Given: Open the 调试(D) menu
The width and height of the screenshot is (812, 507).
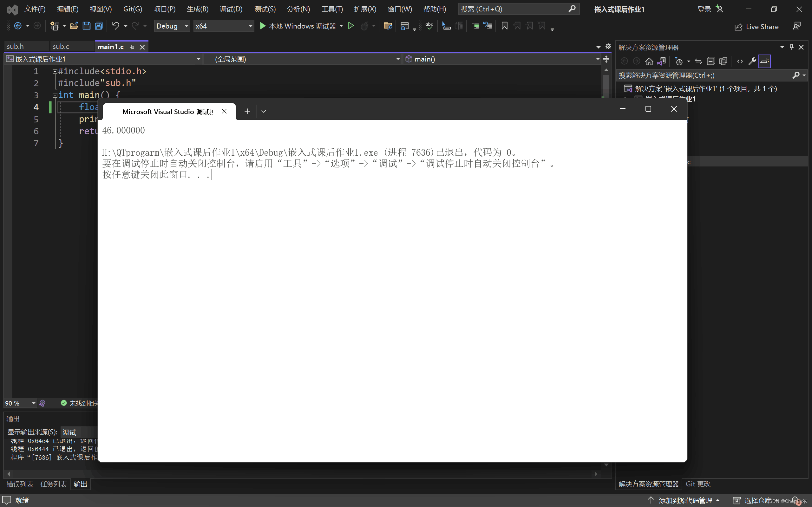Looking at the screenshot, I should pyautogui.click(x=231, y=9).
